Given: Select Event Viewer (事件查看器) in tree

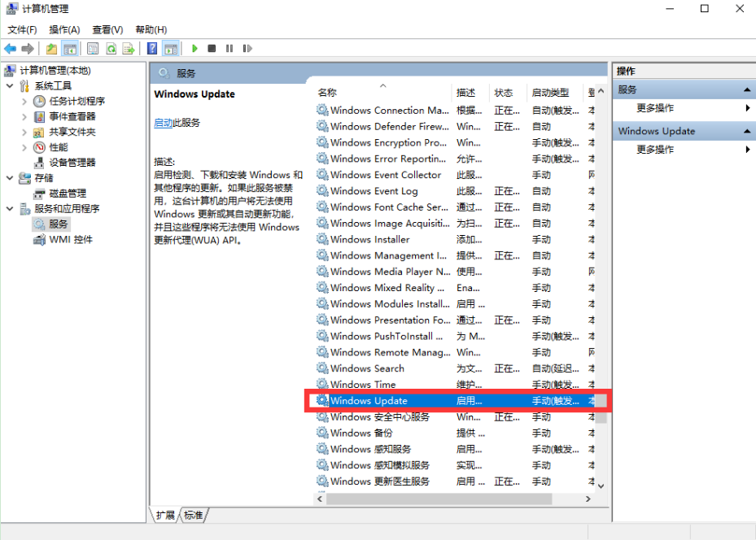Looking at the screenshot, I should (x=72, y=116).
